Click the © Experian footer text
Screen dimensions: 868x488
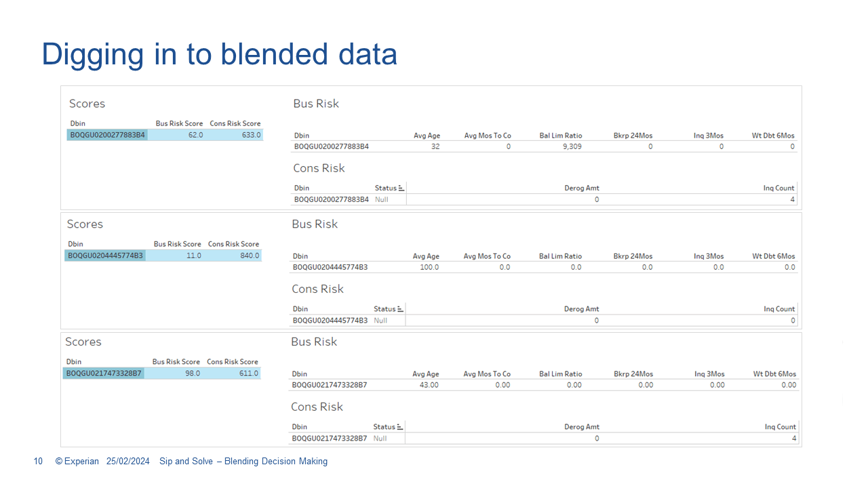pyautogui.click(x=77, y=462)
